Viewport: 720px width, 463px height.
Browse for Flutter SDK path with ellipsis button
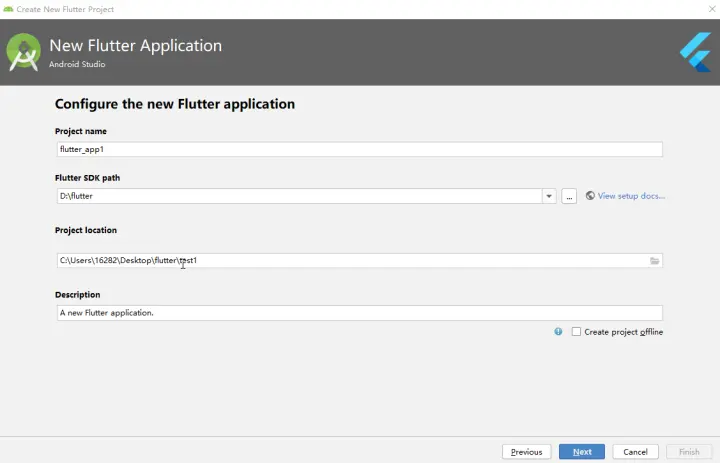pos(569,196)
